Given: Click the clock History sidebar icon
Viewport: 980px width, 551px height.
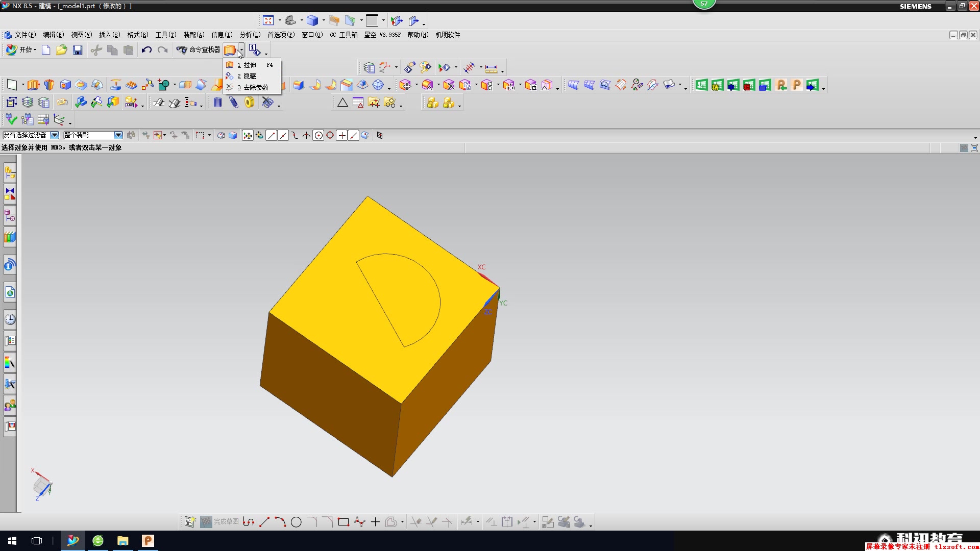Looking at the screenshot, I should [10, 319].
